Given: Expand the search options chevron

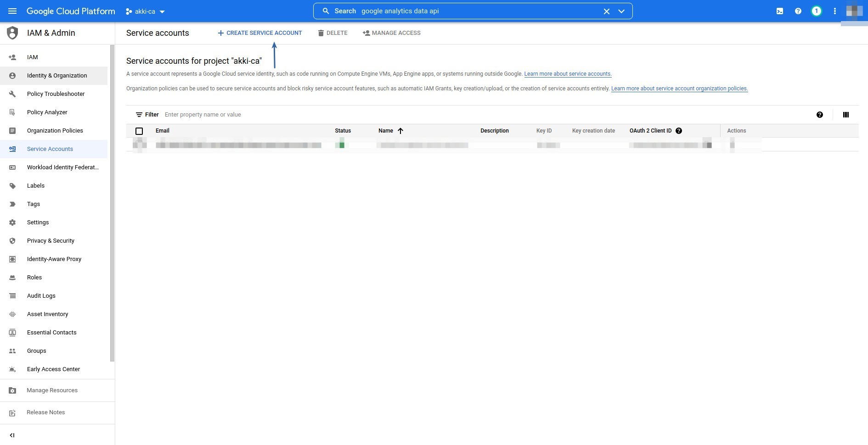Looking at the screenshot, I should click(x=621, y=11).
